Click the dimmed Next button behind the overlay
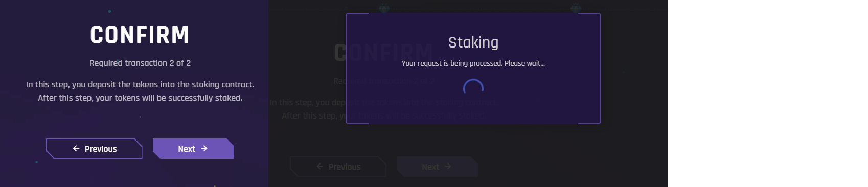The width and height of the screenshot is (868, 187). [x=437, y=167]
